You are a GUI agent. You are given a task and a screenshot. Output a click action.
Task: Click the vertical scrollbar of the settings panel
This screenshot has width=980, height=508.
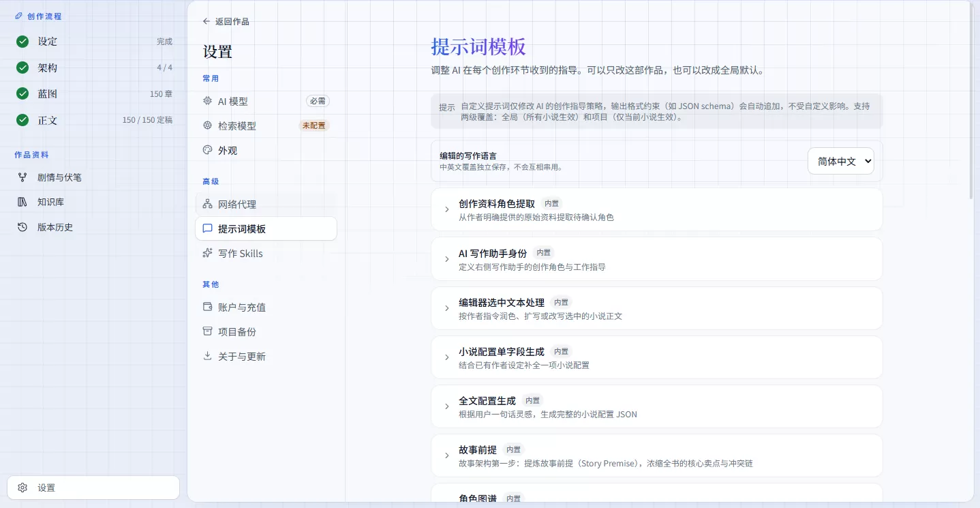click(x=972, y=102)
